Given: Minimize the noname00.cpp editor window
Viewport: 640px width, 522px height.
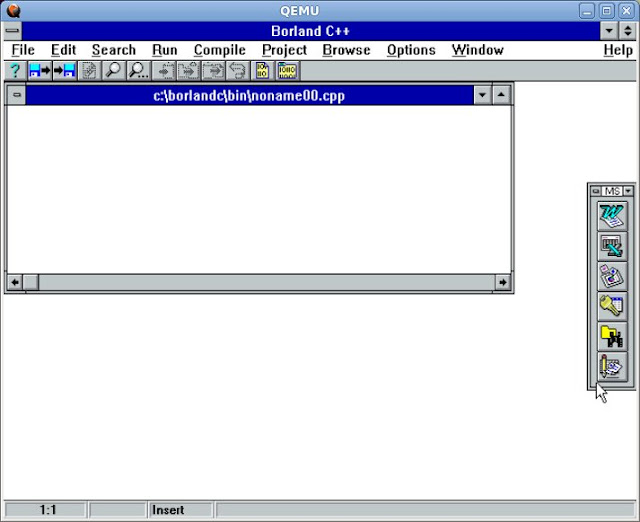Looking at the screenshot, I should (482, 95).
